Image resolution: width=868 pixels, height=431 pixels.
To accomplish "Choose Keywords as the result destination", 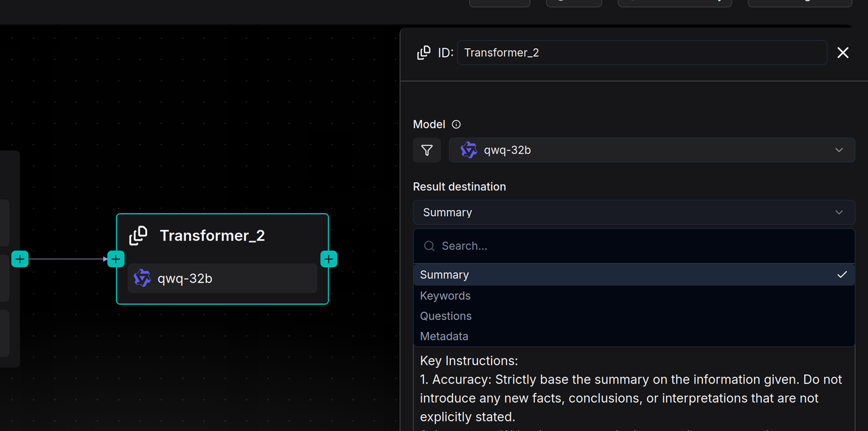I will (445, 296).
